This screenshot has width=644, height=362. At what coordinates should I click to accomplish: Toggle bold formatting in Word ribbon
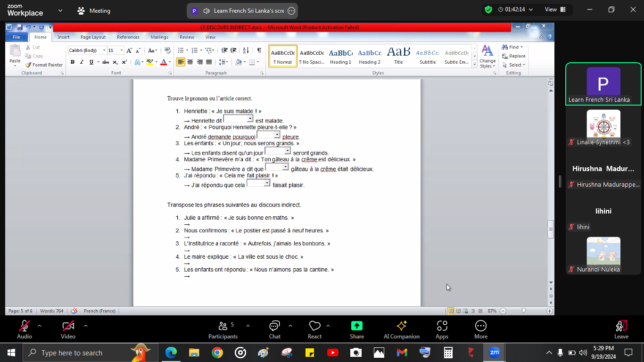[72, 62]
